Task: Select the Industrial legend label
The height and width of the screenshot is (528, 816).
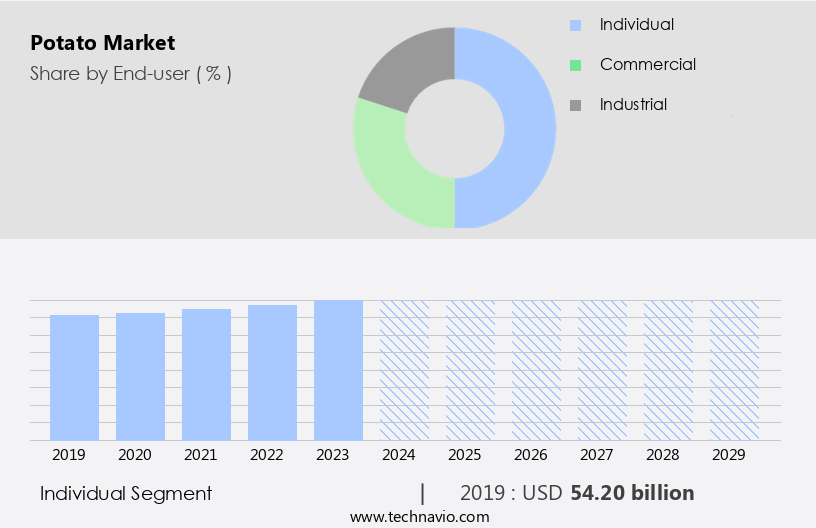Action: [x=633, y=105]
